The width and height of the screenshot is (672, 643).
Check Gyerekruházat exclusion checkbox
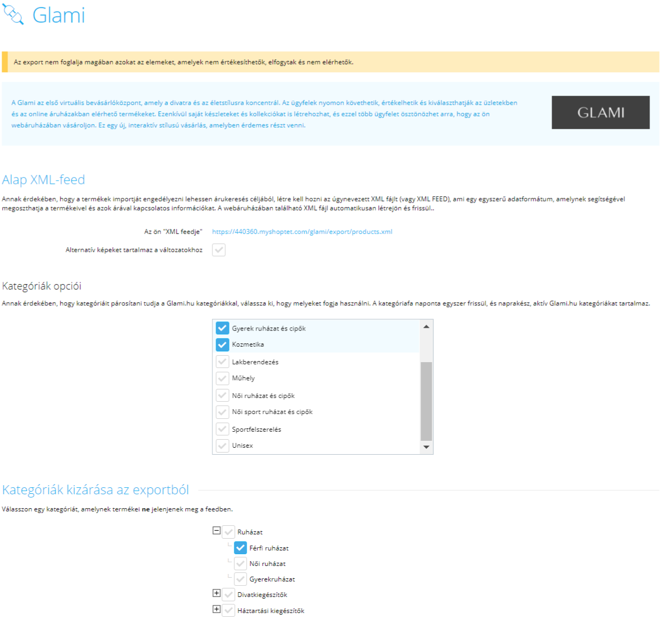pos(240,579)
